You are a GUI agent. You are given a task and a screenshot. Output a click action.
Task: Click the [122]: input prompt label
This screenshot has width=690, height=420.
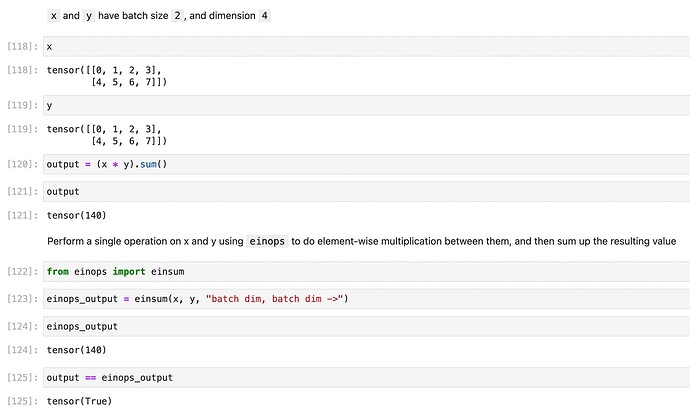(x=22, y=272)
